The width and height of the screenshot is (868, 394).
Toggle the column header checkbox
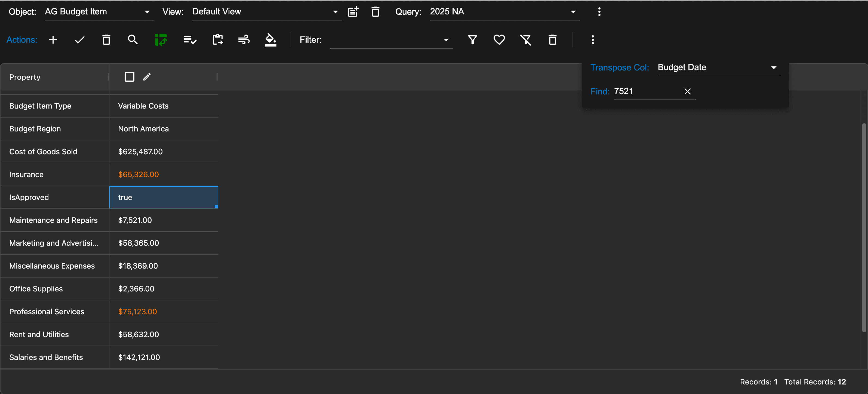(130, 77)
